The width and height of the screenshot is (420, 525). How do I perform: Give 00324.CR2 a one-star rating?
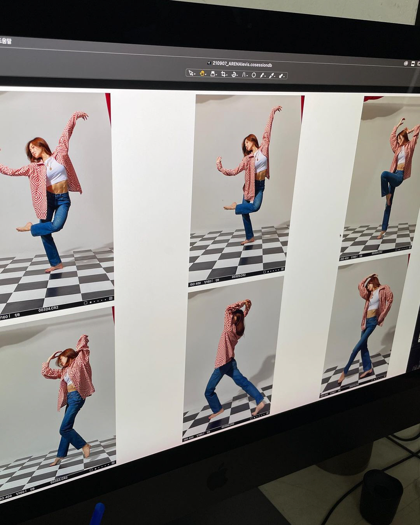(90, 302)
